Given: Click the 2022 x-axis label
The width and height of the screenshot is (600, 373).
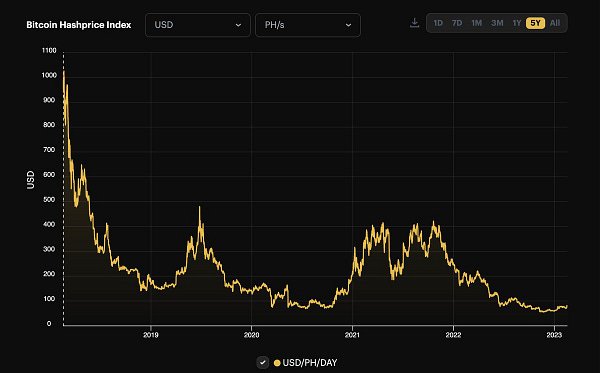Looking at the screenshot, I should [x=453, y=335].
